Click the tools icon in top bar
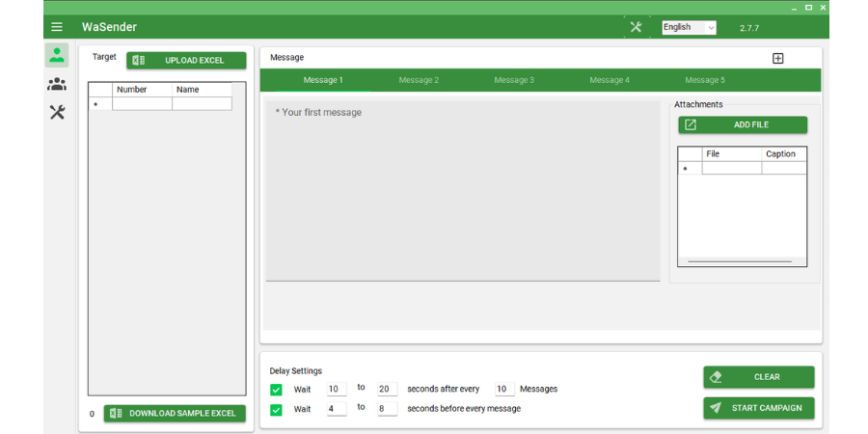This screenshot has width=868, height=434. [636, 27]
